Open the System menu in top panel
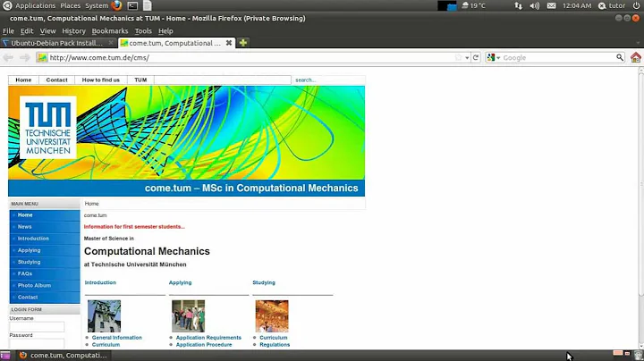This screenshot has width=644, height=361. 97,5
